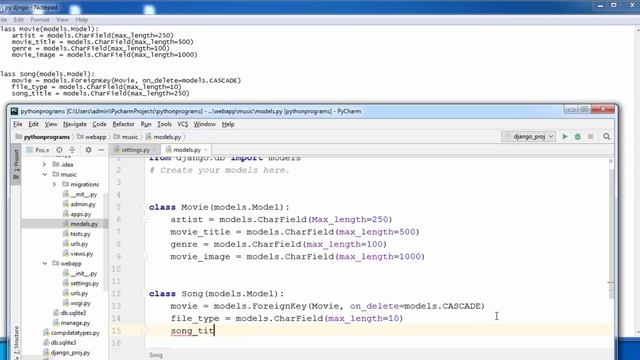
Task: Select compdatatypes.py in the project tree
Action: pos(71,333)
